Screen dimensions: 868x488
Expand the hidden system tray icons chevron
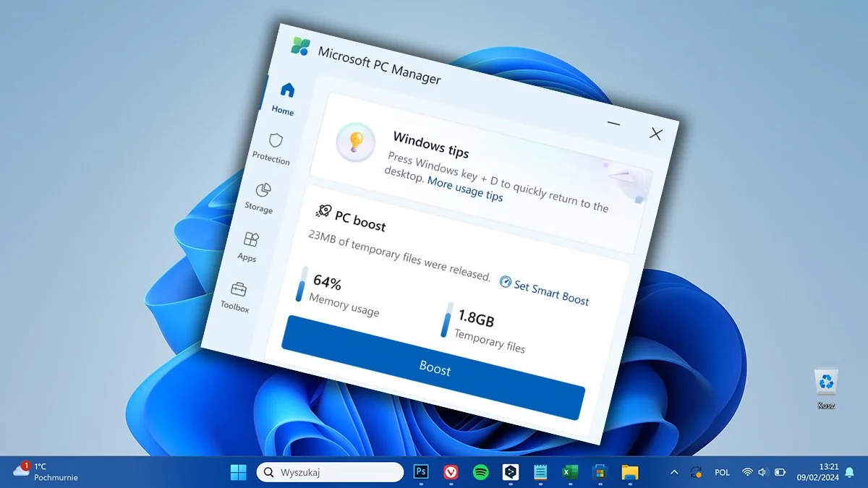pyautogui.click(x=673, y=472)
